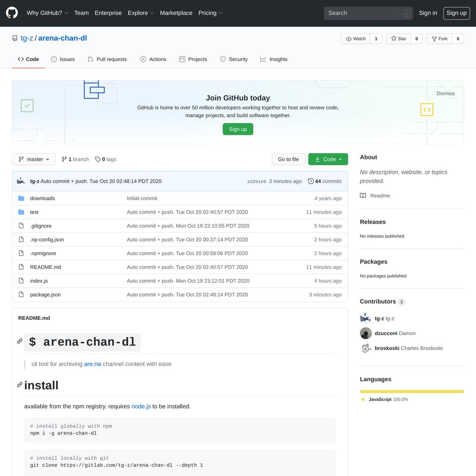View the 44 commits history
The width and height of the screenshot is (476, 476).
[325, 181]
